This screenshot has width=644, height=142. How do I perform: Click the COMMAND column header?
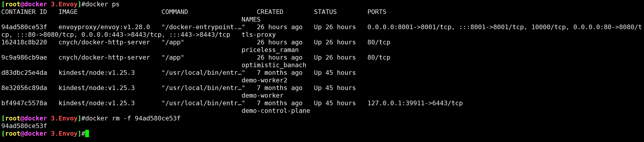[175, 12]
